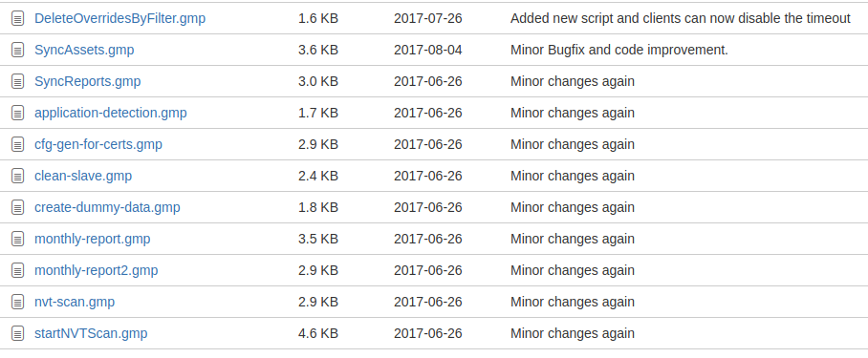868x358 pixels.
Task: Click the file icon next to SyncAssets.gmp
Action: point(18,50)
